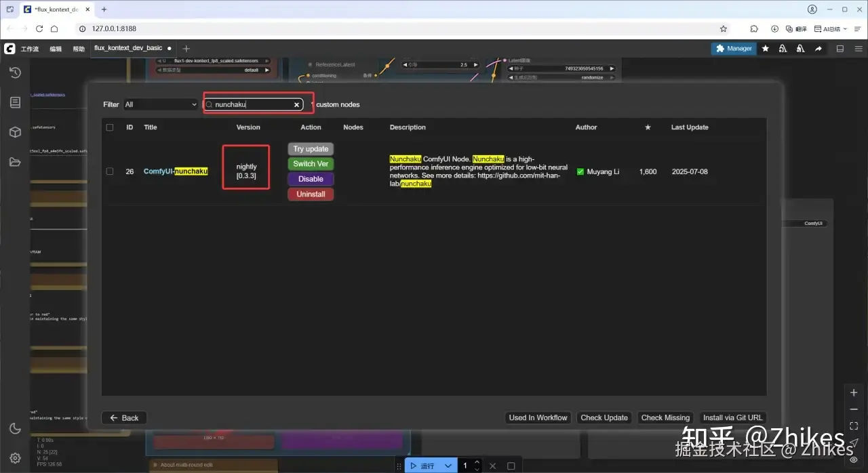Image resolution: width=868 pixels, height=473 pixels.
Task: Clear the nunchaku search with x icon
Action: (x=296, y=104)
